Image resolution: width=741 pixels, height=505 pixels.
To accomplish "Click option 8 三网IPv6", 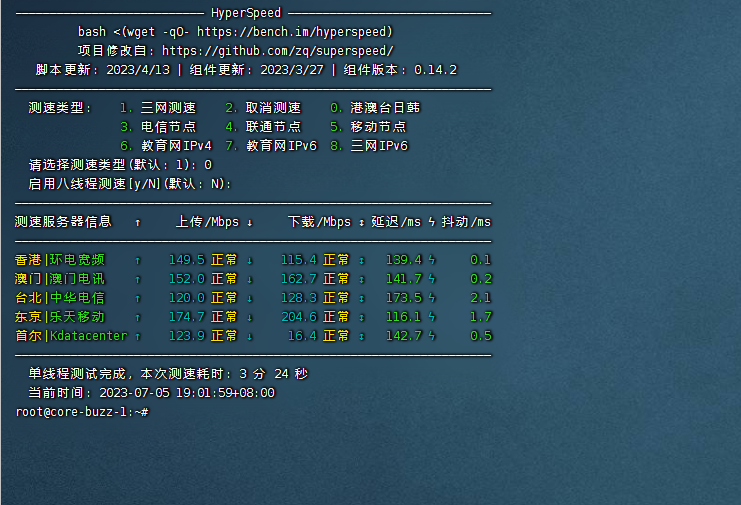I will 369,146.
